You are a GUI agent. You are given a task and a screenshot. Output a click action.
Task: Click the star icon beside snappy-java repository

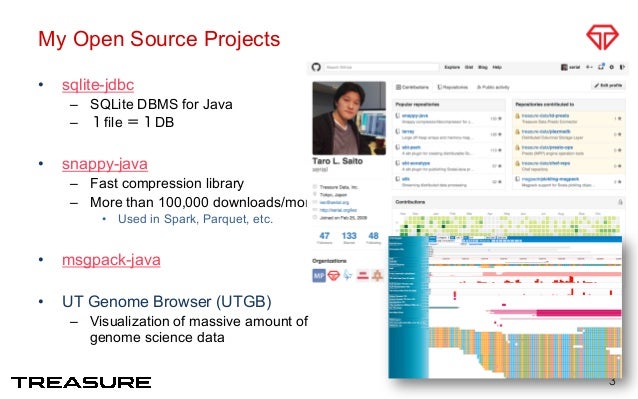pyautogui.click(x=500, y=118)
